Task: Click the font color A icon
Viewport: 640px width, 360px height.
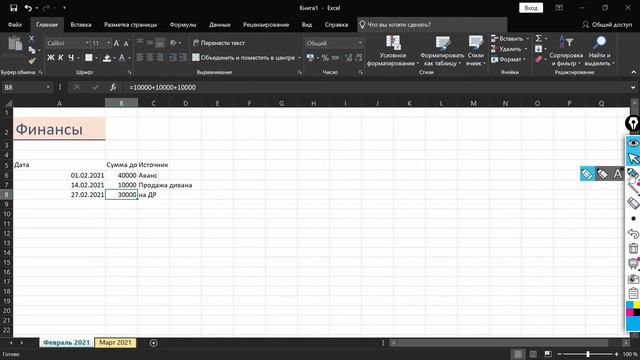Action: pos(122,58)
